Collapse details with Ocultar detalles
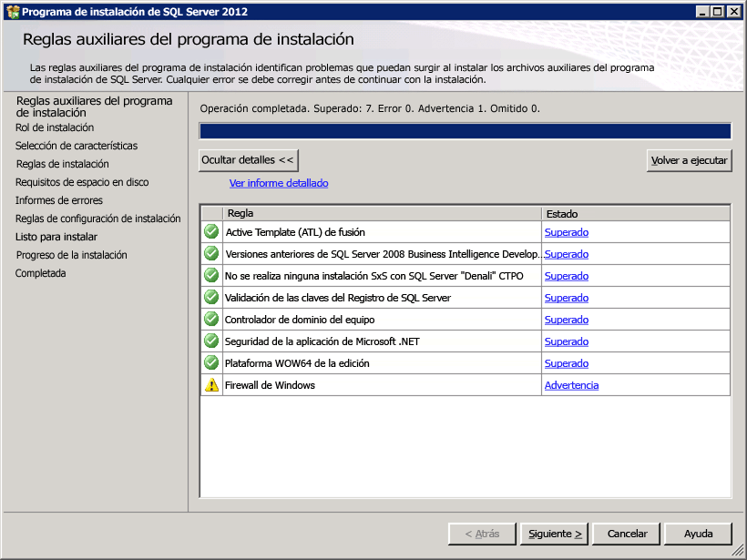747x560 pixels. coord(248,159)
